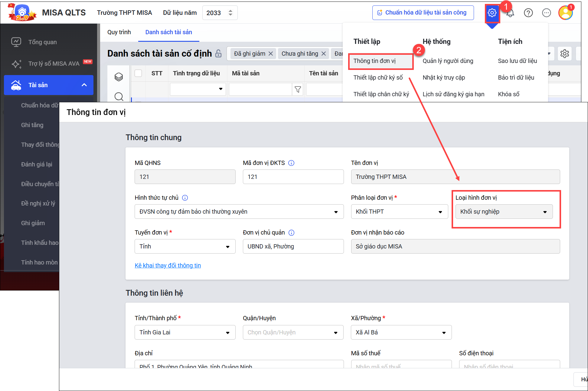Click Chuẩn hóa dữ liệu tài sản công button

[x=423, y=13]
